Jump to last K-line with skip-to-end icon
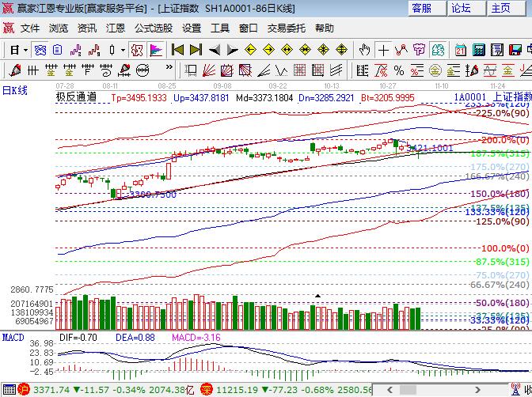Image resolution: width=532 pixels, height=397 pixels. (x=196, y=50)
